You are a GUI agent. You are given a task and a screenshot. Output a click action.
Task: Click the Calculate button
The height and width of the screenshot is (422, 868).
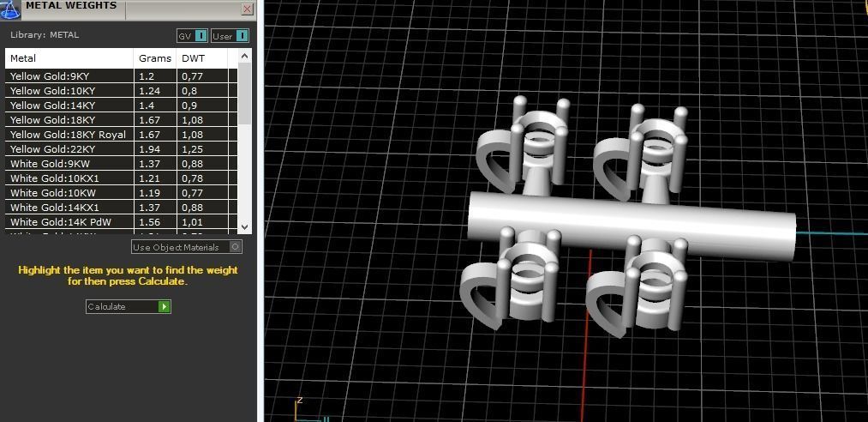[129, 307]
